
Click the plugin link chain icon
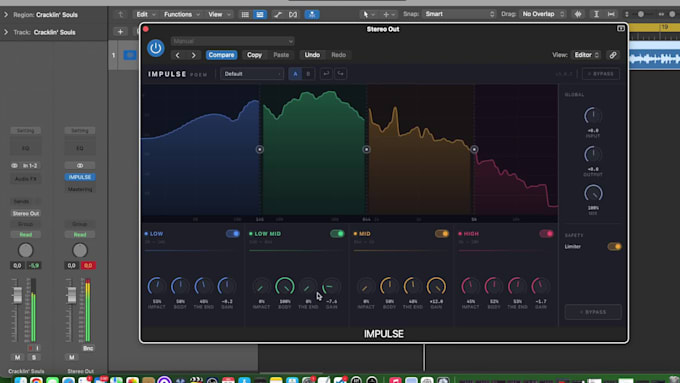click(613, 55)
